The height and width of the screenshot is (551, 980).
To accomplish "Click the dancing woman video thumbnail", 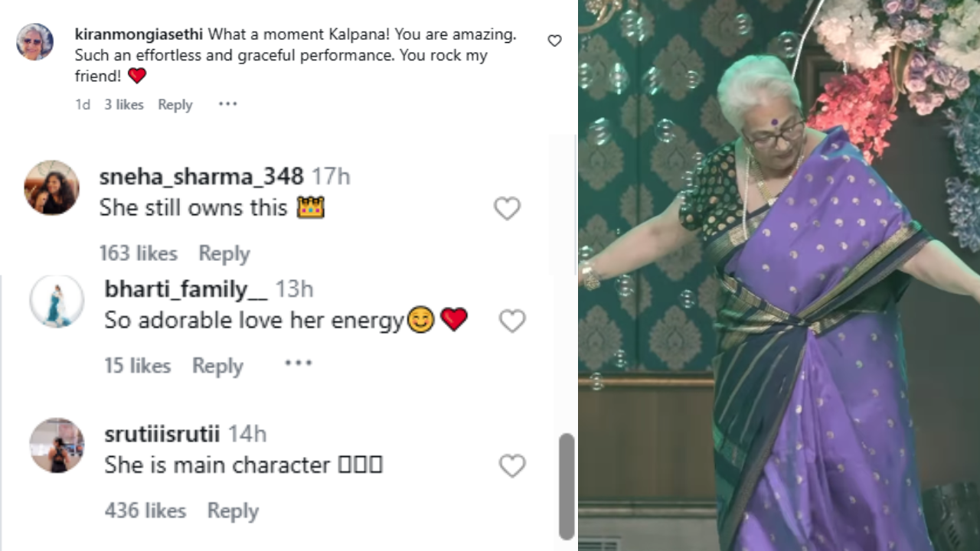I will coord(779,275).
